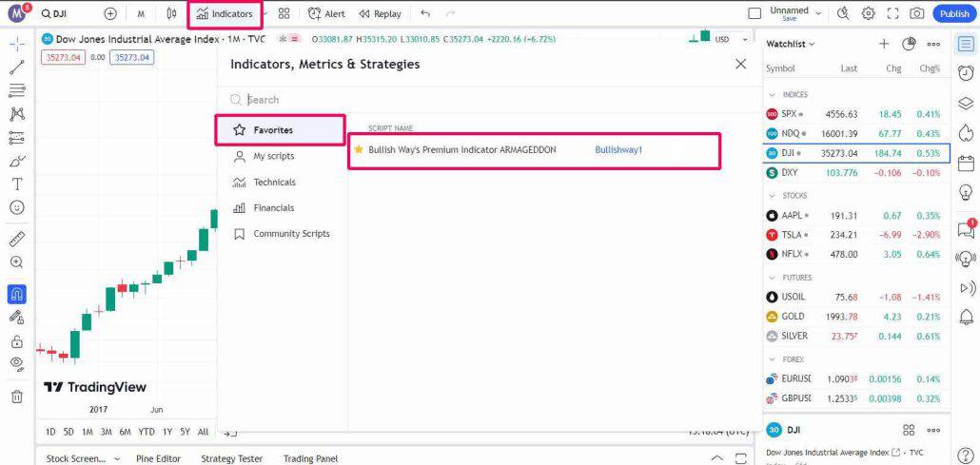Select the text annotation tool
The image size is (980, 465).
(17, 184)
